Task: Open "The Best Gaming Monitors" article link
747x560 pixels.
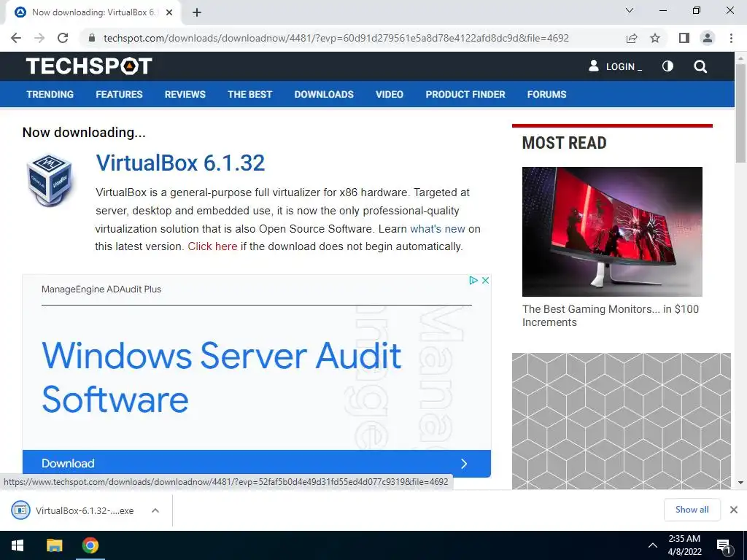Action: point(611,315)
